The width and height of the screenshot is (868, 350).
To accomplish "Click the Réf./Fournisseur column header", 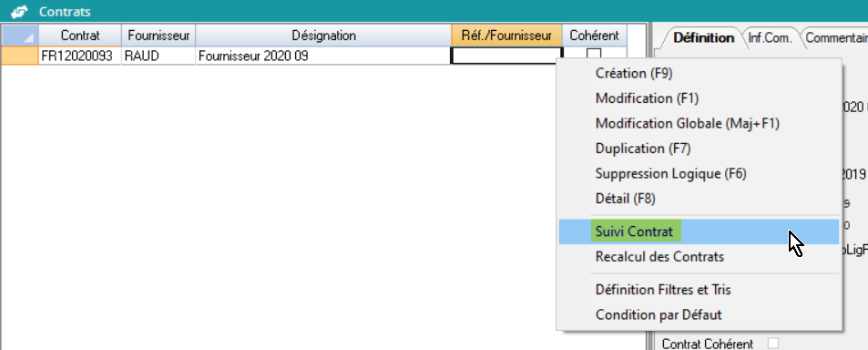I will click(506, 36).
